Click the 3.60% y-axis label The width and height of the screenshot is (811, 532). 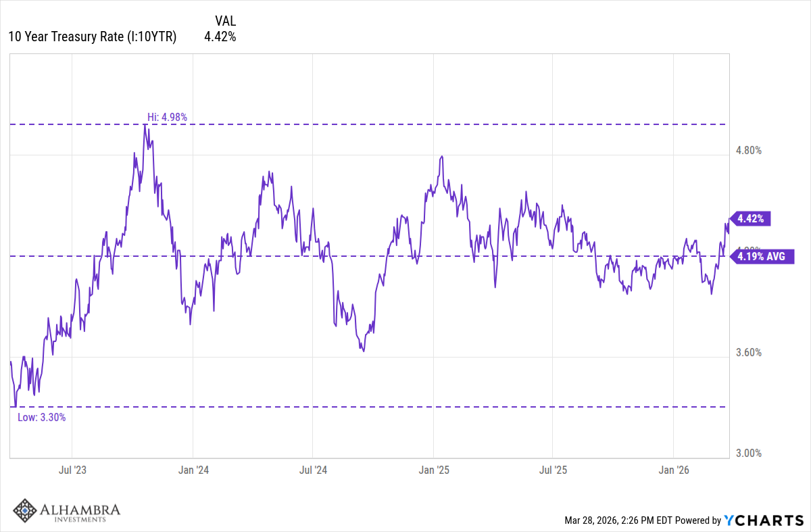(x=748, y=352)
